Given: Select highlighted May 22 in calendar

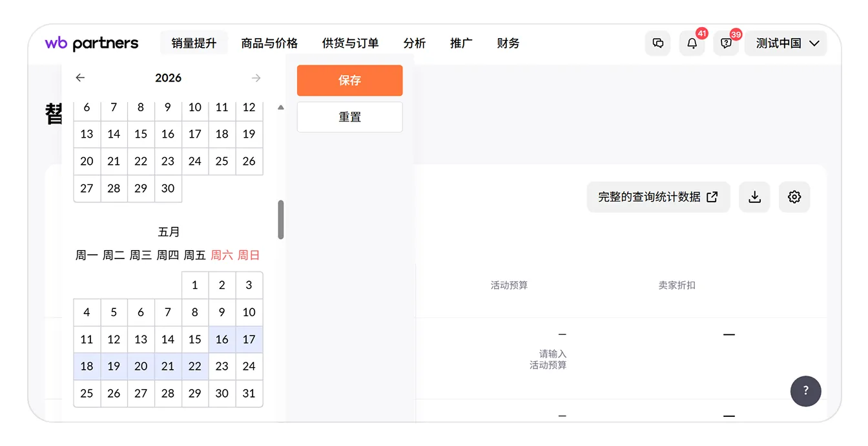Looking at the screenshot, I should pyautogui.click(x=195, y=366).
